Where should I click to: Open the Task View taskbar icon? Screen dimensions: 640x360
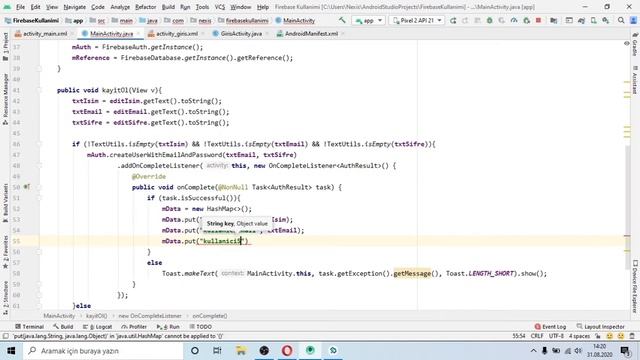pos(217,351)
